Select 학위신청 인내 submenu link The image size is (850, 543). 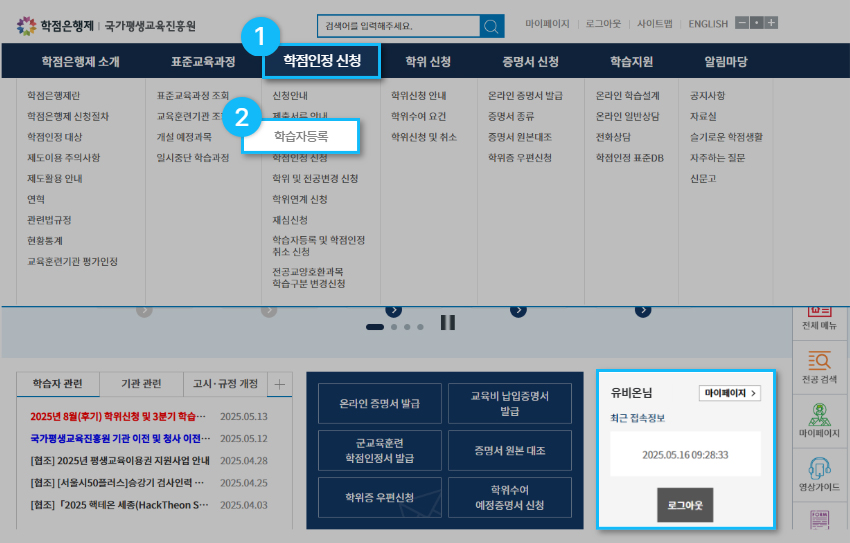coord(418,95)
